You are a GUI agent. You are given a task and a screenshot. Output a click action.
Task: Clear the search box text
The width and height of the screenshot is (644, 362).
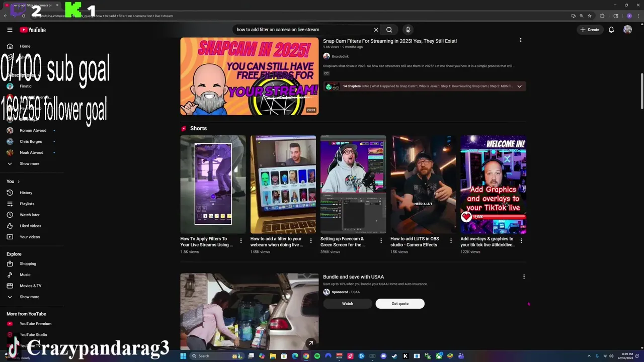[376, 30]
